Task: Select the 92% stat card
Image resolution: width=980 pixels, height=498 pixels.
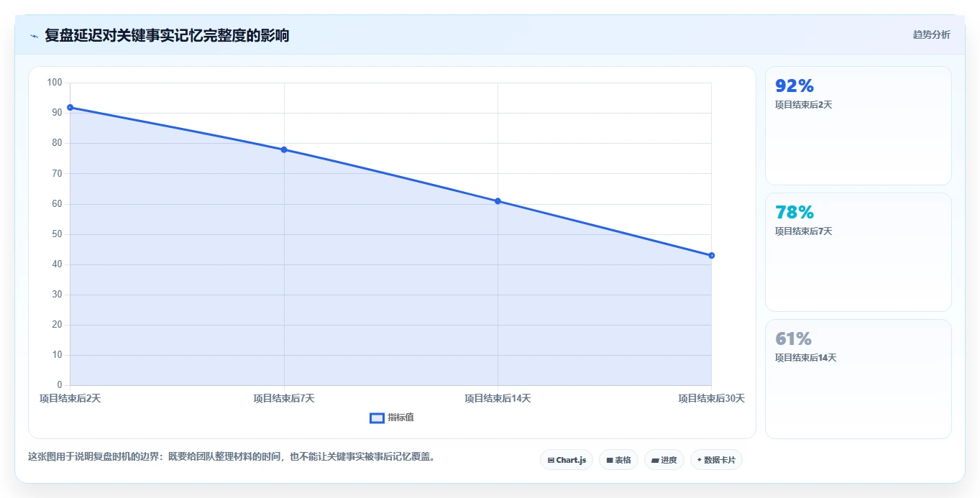Action: tap(858, 126)
